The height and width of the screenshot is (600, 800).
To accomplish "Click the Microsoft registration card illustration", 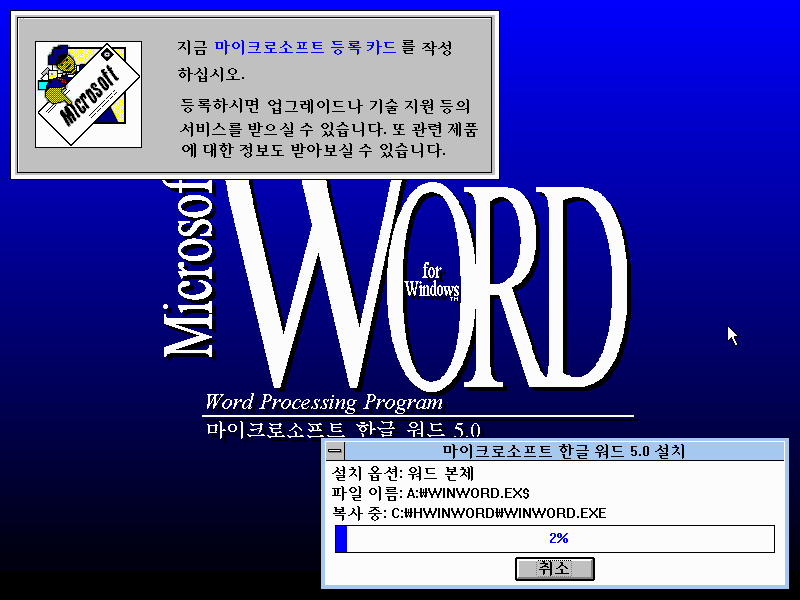I will coord(88,94).
